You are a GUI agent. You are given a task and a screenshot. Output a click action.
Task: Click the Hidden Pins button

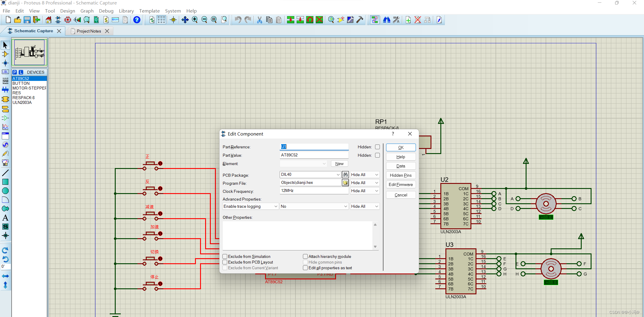point(401,175)
